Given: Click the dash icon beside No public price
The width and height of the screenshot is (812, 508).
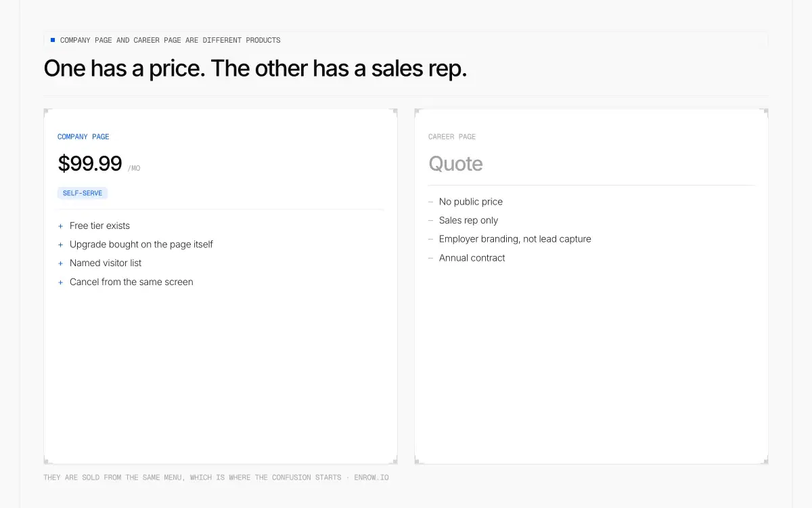Looking at the screenshot, I should [430, 202].
